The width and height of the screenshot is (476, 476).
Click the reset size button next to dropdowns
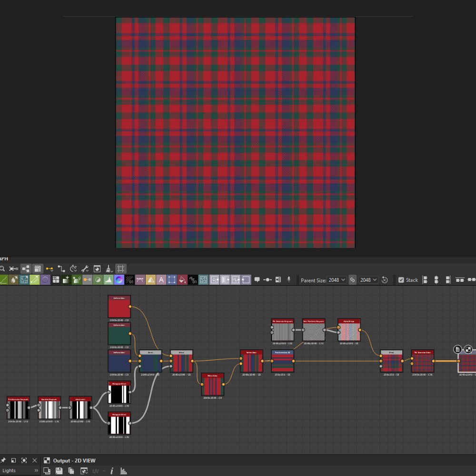coord(384,280)
